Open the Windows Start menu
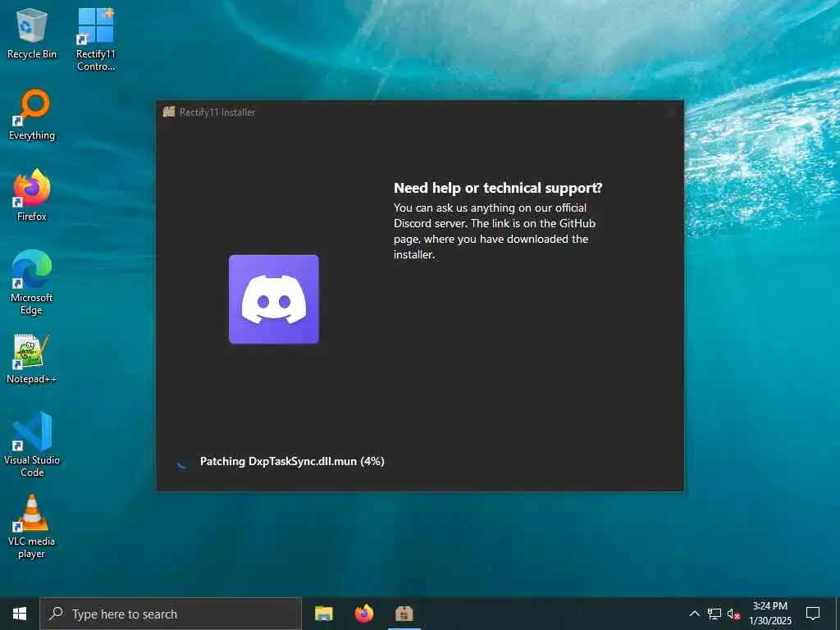 pyautogui.click(x=20, y=614)
